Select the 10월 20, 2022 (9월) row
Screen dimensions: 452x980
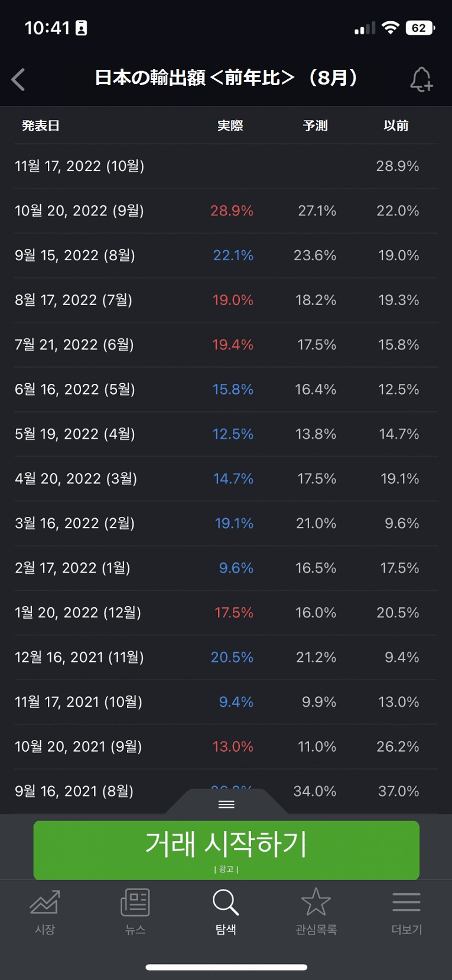pos(80,211)
